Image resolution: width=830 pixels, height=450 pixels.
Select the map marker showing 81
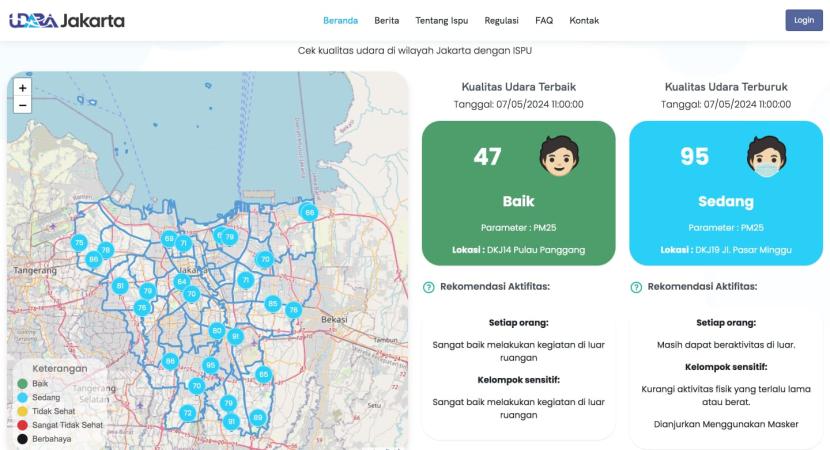point(121,286)
